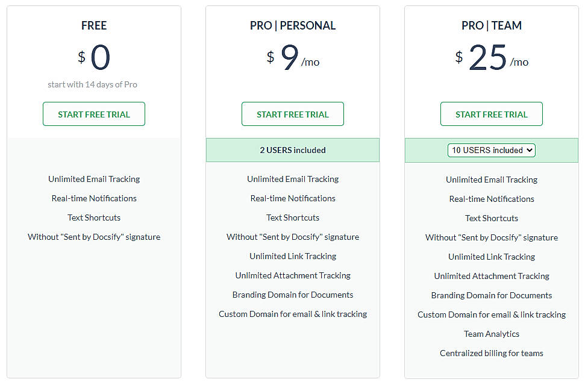
Task: Click the $9 per month price label
Action: pos(292,57)
